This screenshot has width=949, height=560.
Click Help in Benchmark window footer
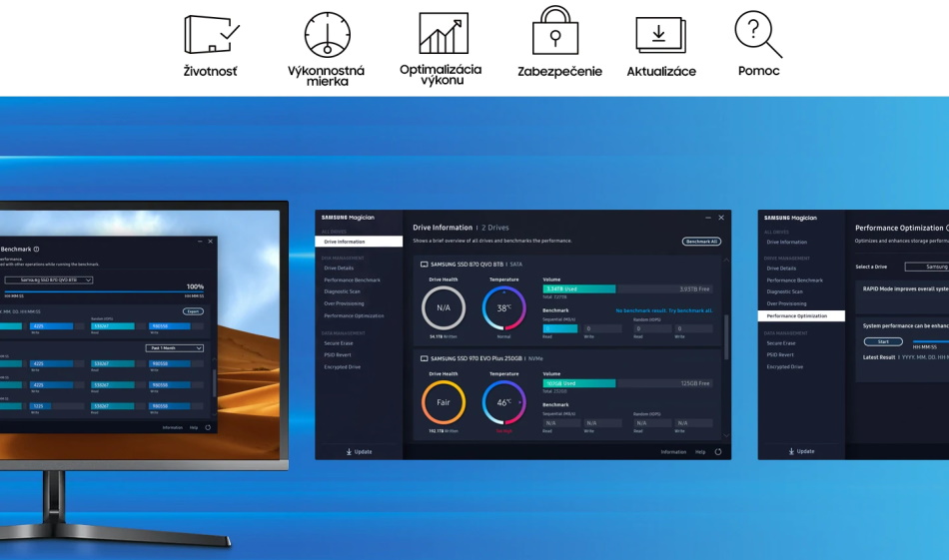click(x=194, y=427)
